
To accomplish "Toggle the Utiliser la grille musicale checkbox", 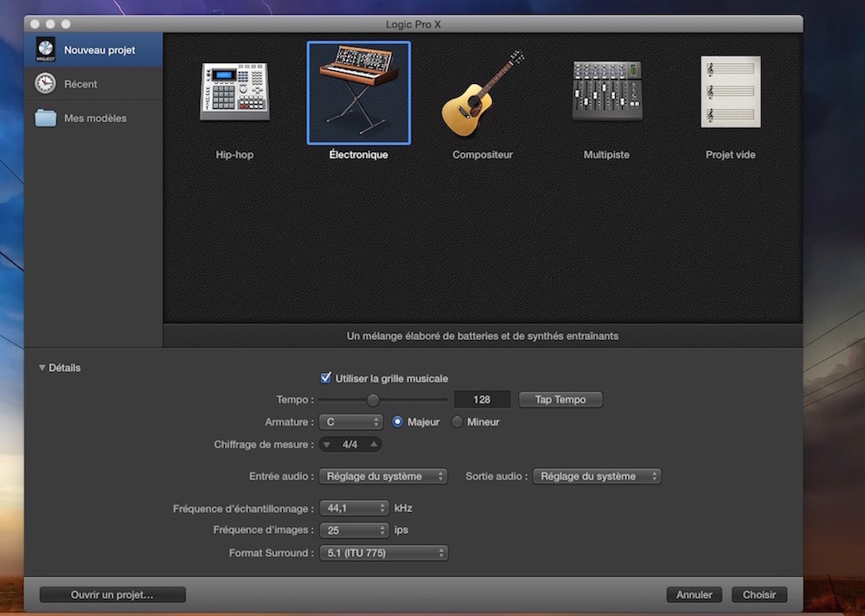I will pyautogui.click(x=326, y=377).
